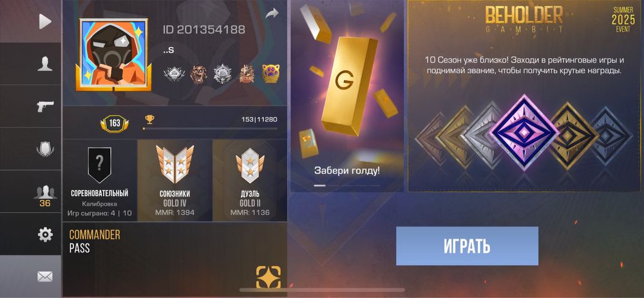This screenshot has height=298, width=644.
Task: Click the trophy experience progress bar
Action: pyautogui.click(x=210, y=129)
